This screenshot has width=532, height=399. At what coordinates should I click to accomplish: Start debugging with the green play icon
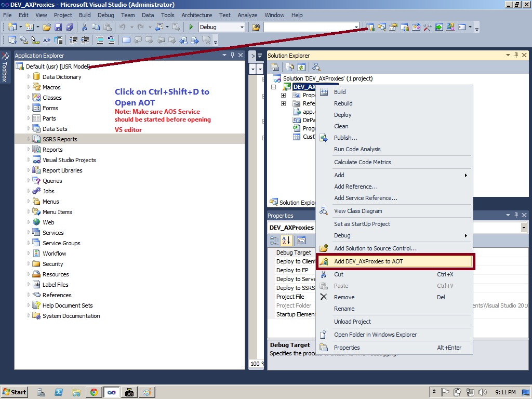[191, 27]
